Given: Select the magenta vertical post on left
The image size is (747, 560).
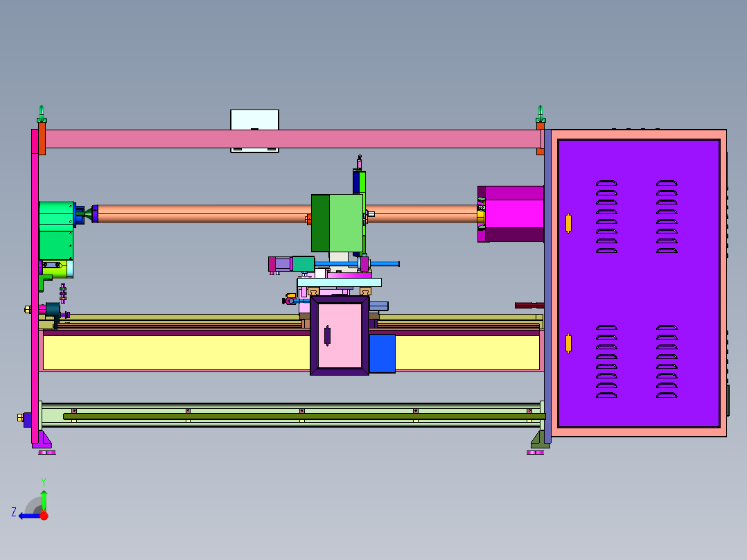Looking at the screenshot, I should click(x=35, y=286).
